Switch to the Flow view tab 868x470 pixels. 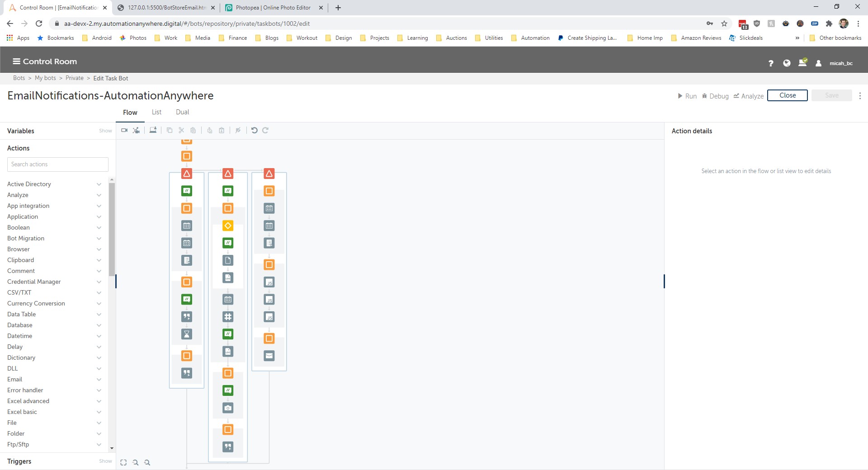[130, 113]
